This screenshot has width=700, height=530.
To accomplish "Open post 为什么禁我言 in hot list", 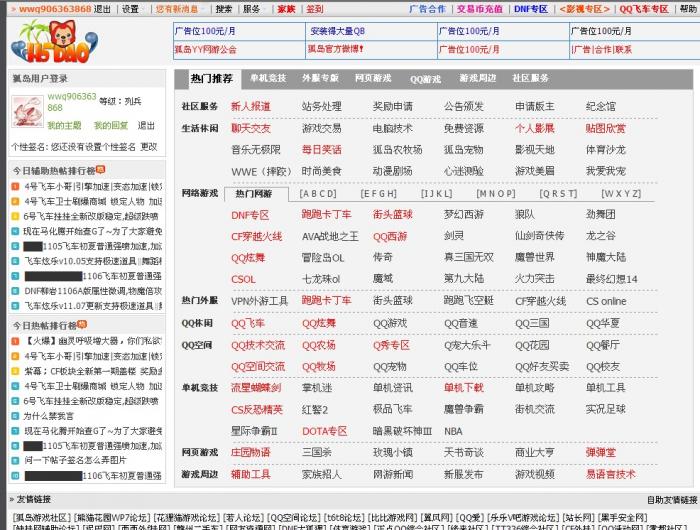I will [48, 416].
